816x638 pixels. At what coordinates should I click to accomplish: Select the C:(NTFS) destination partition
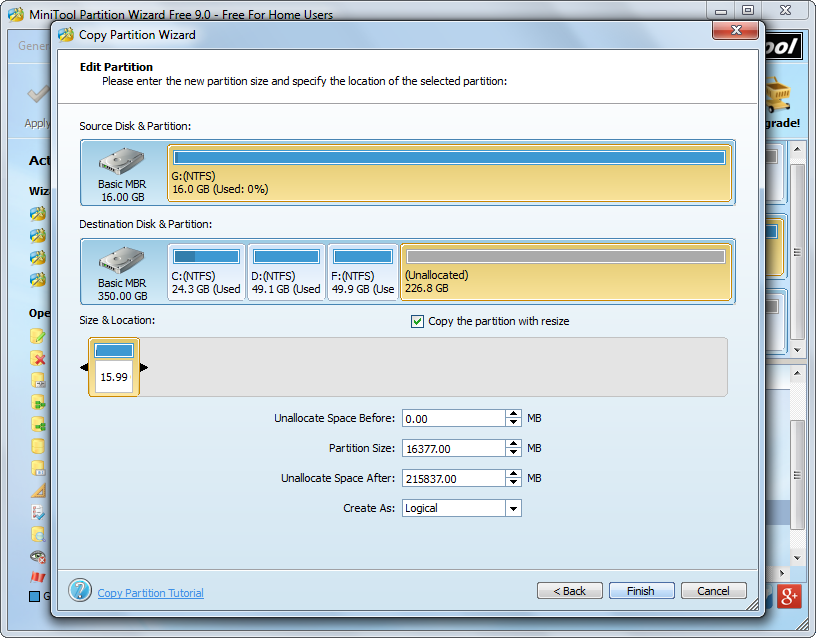206,272
